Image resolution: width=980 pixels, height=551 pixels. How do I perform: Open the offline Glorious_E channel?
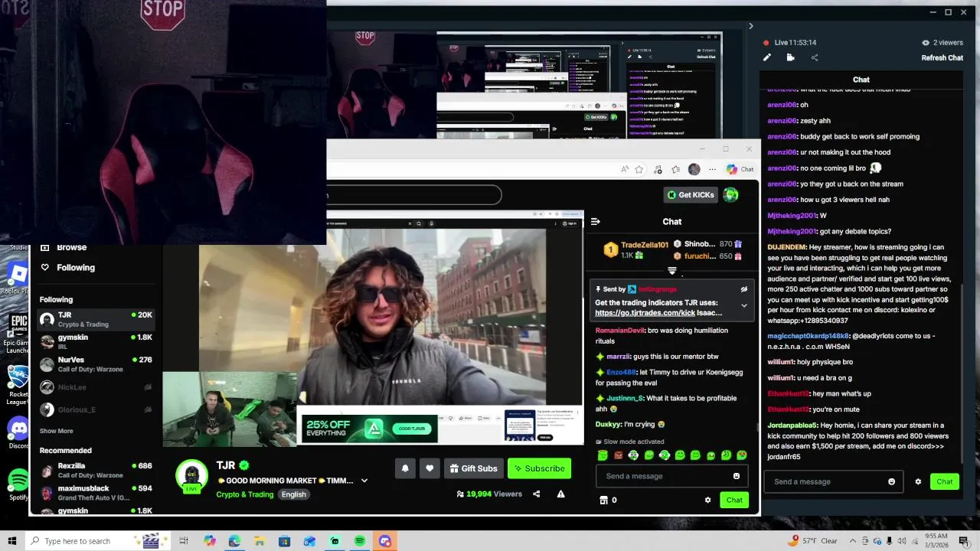point(96,409)
